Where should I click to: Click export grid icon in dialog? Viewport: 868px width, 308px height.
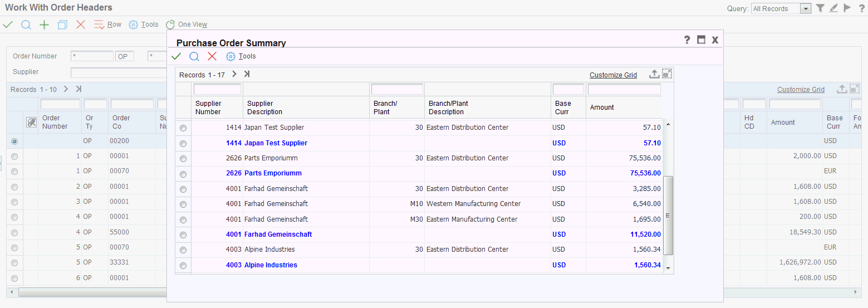(x=654, y=74)
